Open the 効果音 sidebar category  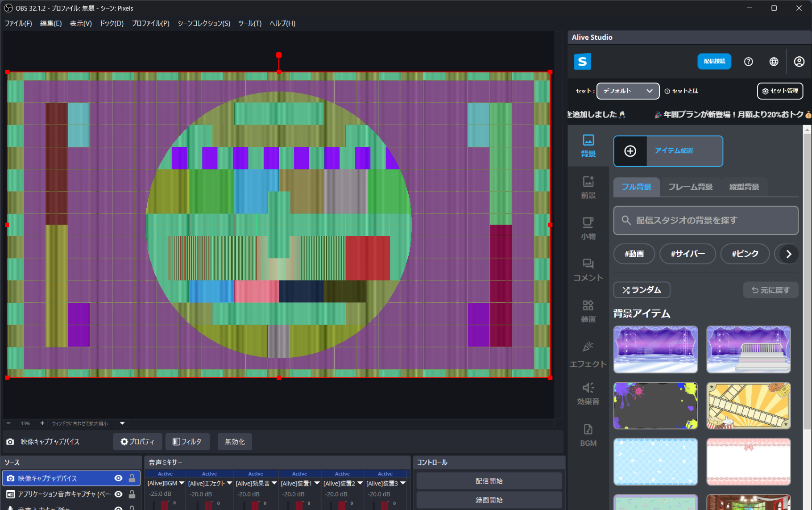coord(588,394)
